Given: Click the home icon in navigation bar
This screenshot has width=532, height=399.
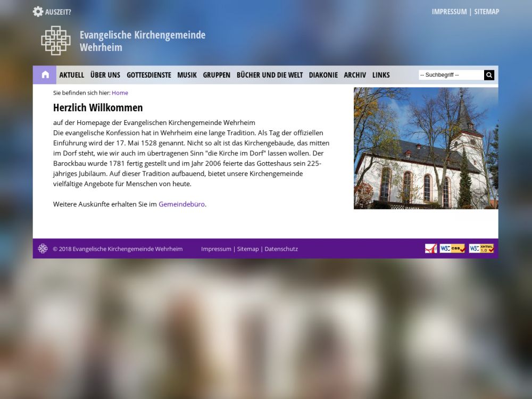Looking at the screenshot, I should [x=45, y=75].
